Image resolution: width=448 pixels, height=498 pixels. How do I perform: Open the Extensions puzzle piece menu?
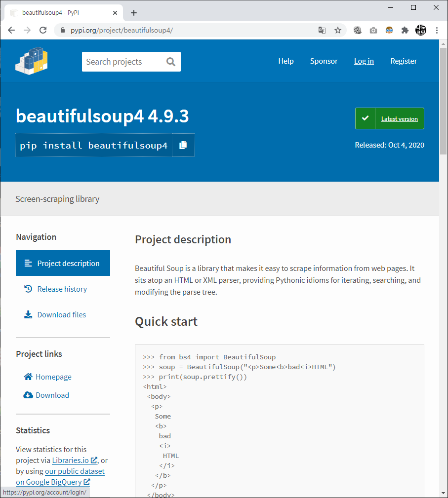tap(405, 30)
